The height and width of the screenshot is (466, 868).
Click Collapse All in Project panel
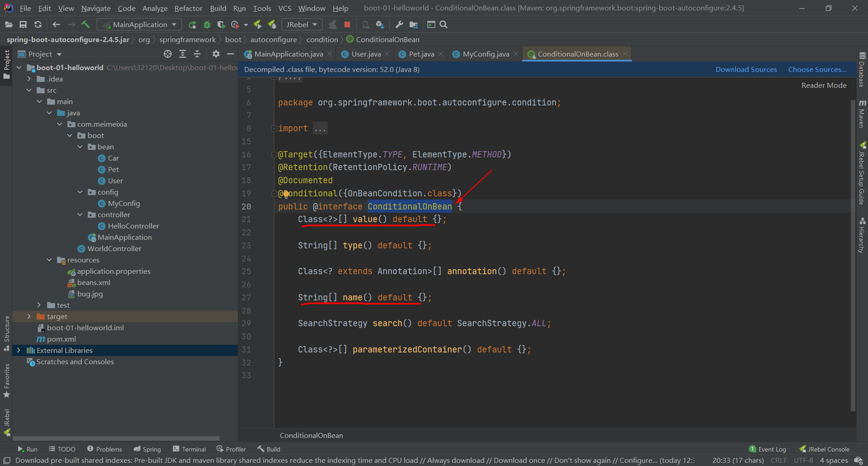tap(197, 54)
